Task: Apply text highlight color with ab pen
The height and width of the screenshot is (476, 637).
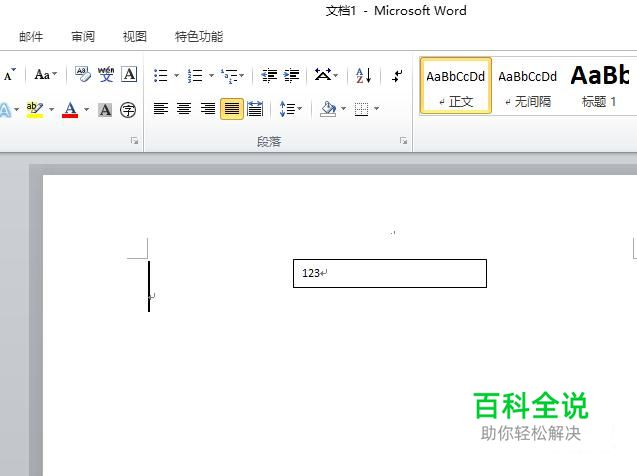Action: pos(35,109)
